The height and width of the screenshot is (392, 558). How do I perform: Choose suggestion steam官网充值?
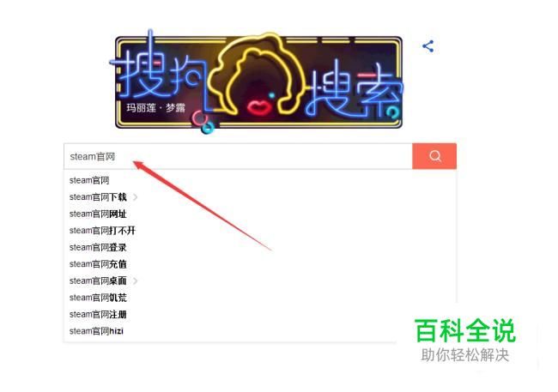[98, 264]
